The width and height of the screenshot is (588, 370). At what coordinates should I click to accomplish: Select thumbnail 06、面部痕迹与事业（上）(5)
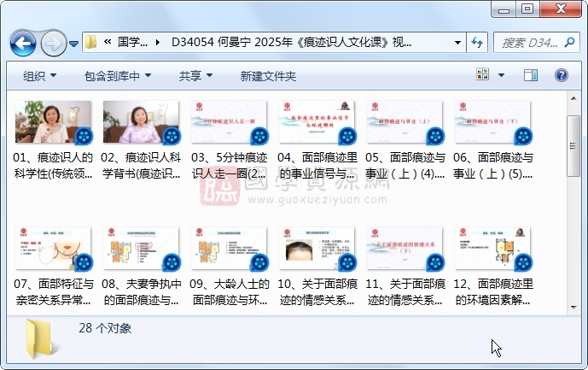tap(492, 121)
